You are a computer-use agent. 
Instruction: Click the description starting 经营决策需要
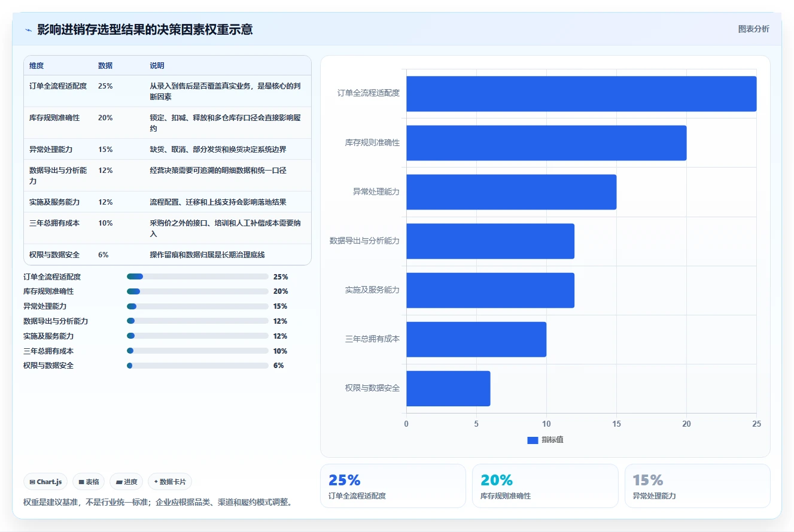click(x=218, y=171)
